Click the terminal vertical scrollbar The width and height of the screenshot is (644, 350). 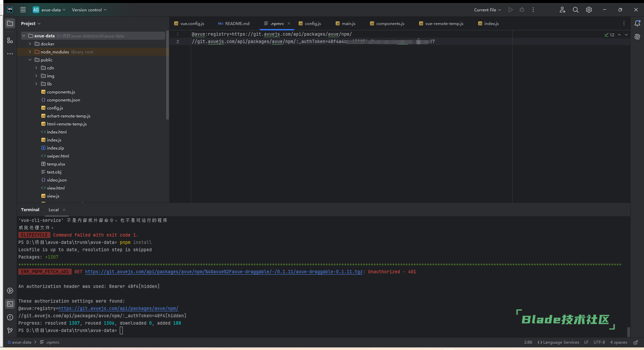[x=629, y=331]
